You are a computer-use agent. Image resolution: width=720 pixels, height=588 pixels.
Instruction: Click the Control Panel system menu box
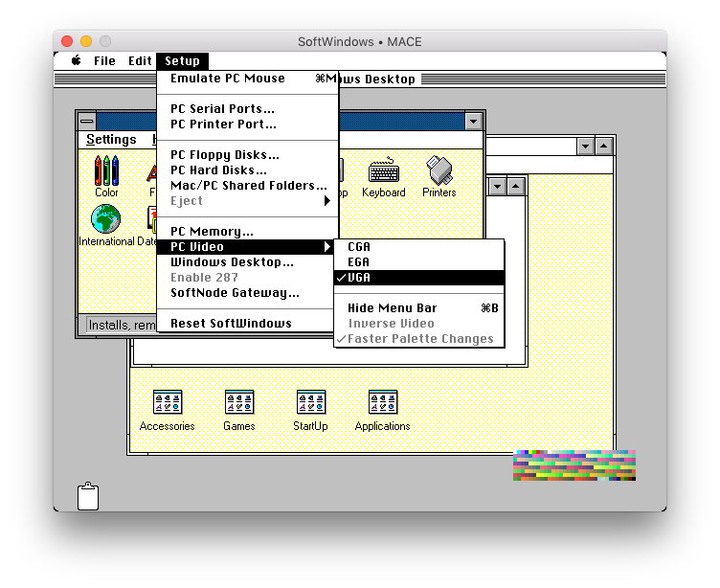point(87,122)
